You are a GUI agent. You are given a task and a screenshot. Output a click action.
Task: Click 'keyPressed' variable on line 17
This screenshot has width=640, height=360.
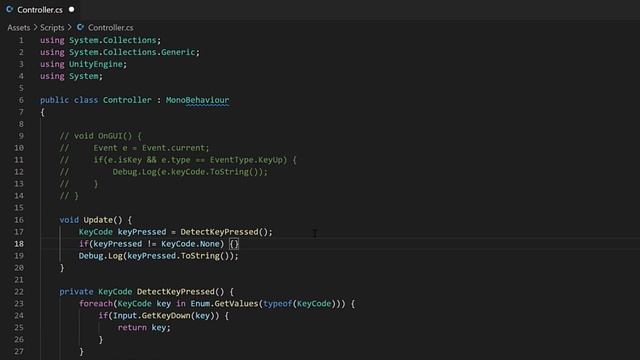click(x=142, y=232)
